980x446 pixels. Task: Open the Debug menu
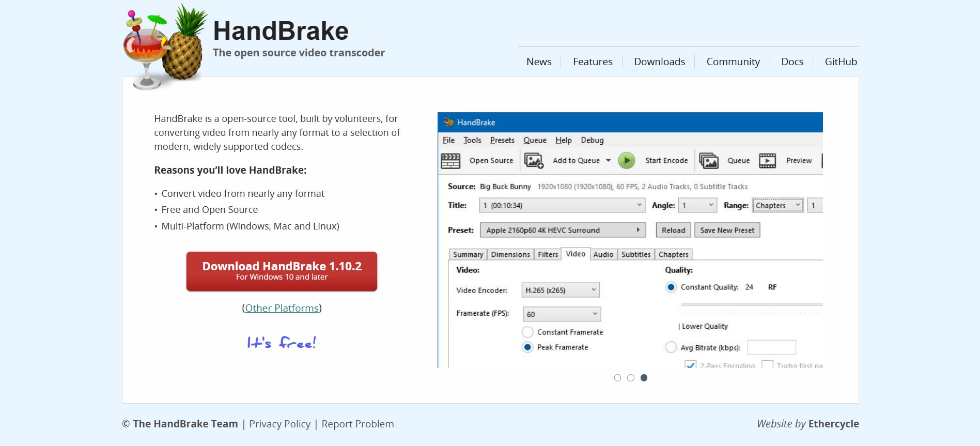coord(592,140)
